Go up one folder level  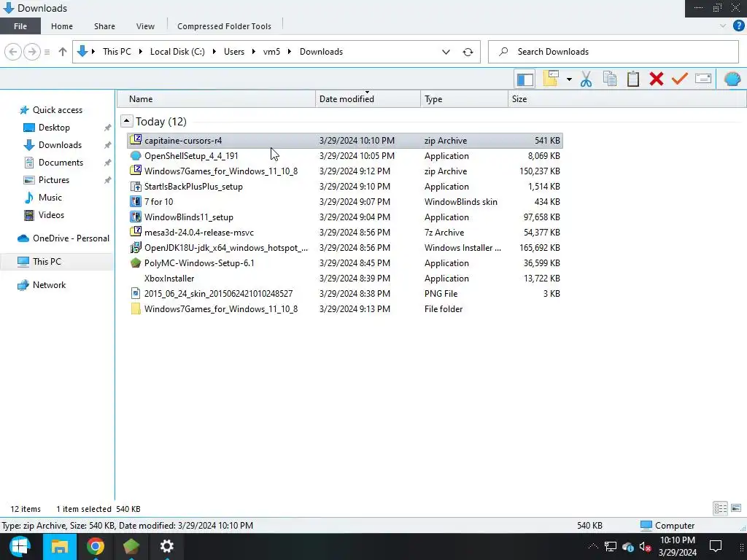63,52
